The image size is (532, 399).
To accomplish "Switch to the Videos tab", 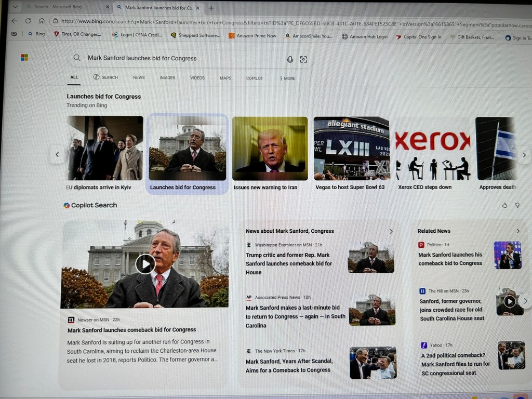I will (197, 78).
